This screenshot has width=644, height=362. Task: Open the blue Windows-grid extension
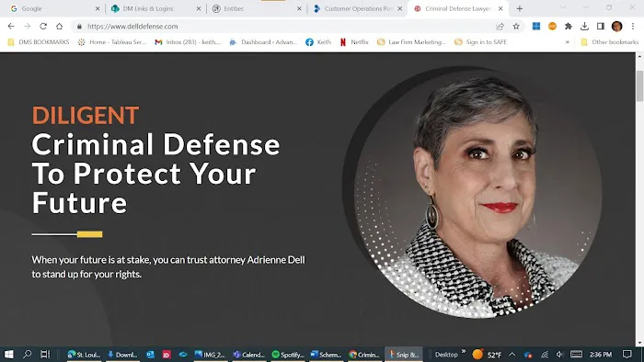tap(536, 27)
